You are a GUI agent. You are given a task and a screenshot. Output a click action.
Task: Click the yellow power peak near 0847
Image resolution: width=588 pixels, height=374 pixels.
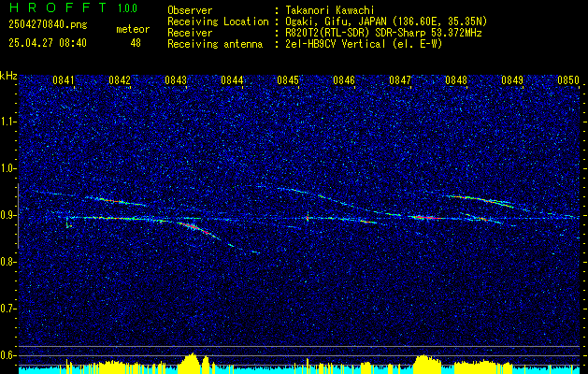tap(427, 363)
